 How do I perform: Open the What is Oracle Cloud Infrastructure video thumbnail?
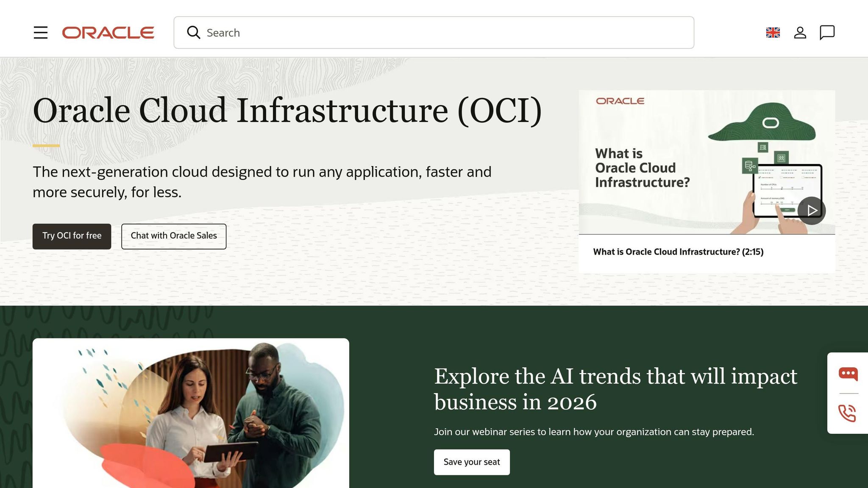[x=707, y=162]
